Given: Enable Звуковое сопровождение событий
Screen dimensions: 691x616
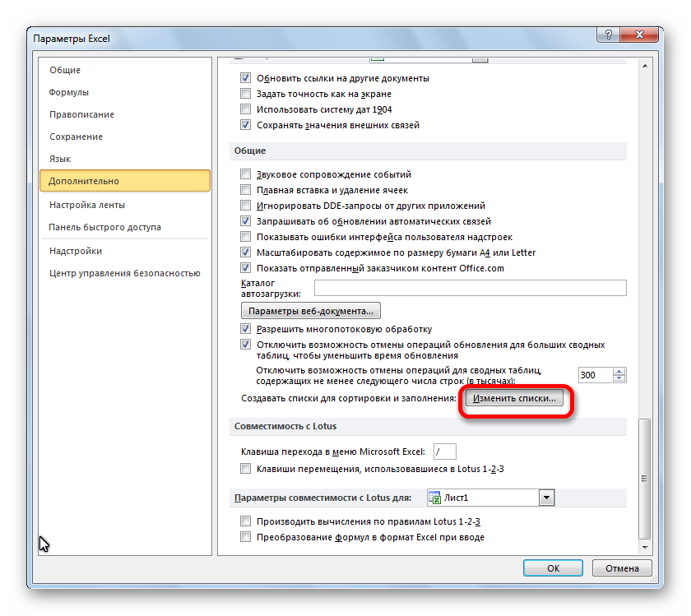Looking at the screenshot, I should pos(245,174).
